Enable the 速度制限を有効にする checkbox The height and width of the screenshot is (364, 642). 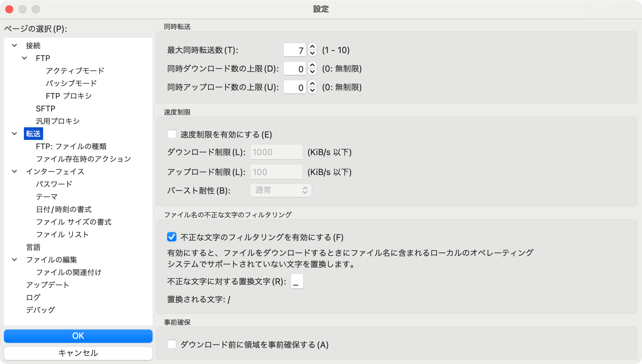[x=172, y=134]
